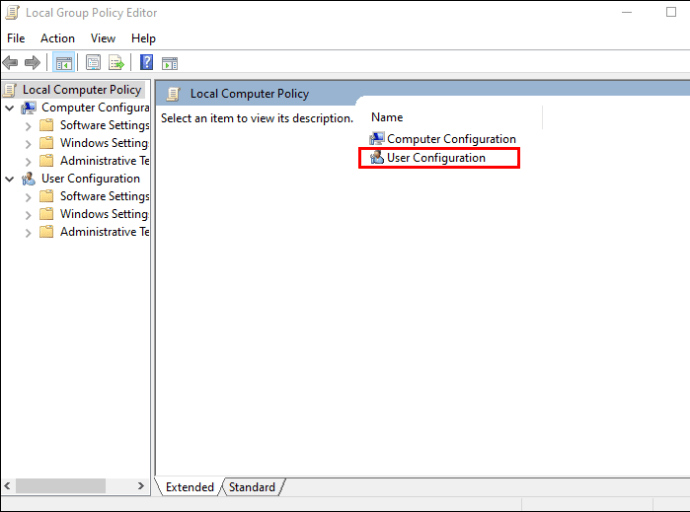690x512 pixels.
Task: Click the Back arrow toolbar icon
Action: pos(10,63)
